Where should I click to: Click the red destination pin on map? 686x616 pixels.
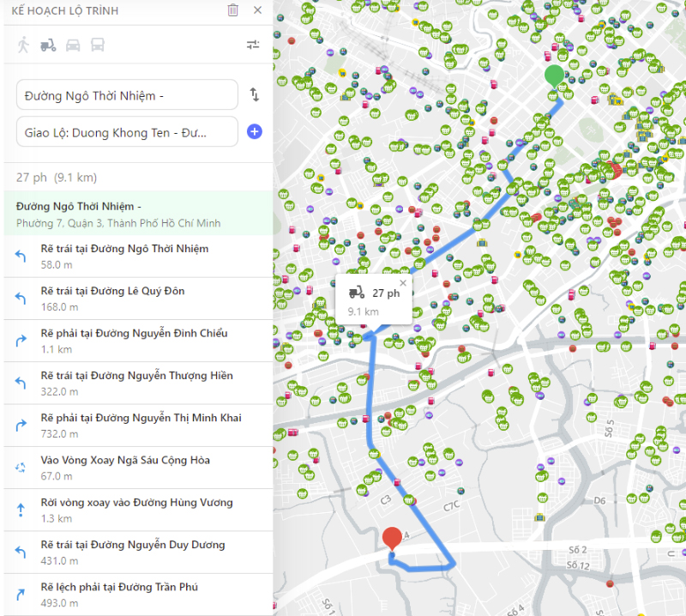(393, 538)
